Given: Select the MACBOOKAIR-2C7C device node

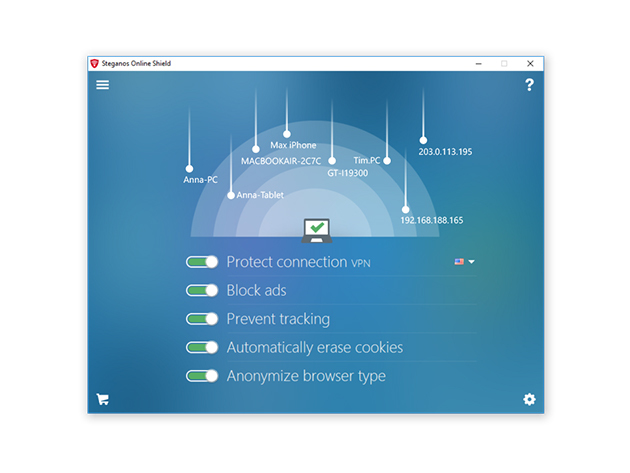Looking at the screenshot, I should (x=256, y=149).
